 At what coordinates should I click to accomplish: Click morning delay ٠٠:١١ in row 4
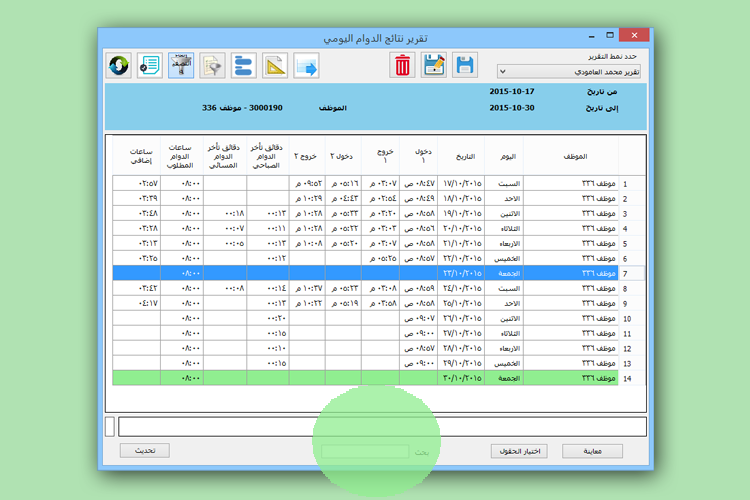pyautogui.click(x=268, y=229)
